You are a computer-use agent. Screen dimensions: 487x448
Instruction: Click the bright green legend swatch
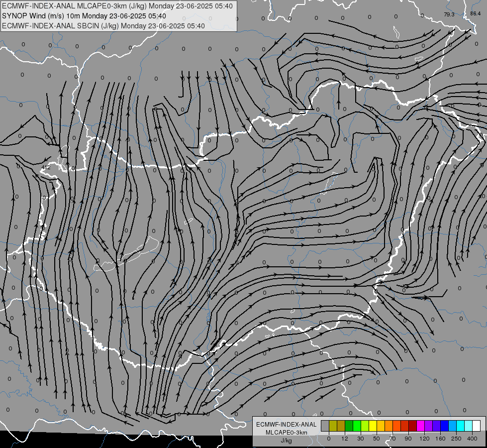point(357,426)
